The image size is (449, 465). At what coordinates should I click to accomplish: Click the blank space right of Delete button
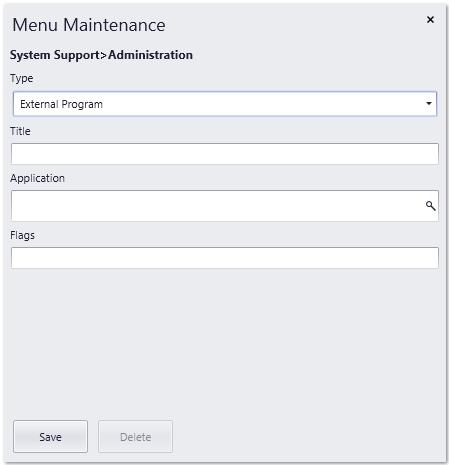(x=307, y=436)
